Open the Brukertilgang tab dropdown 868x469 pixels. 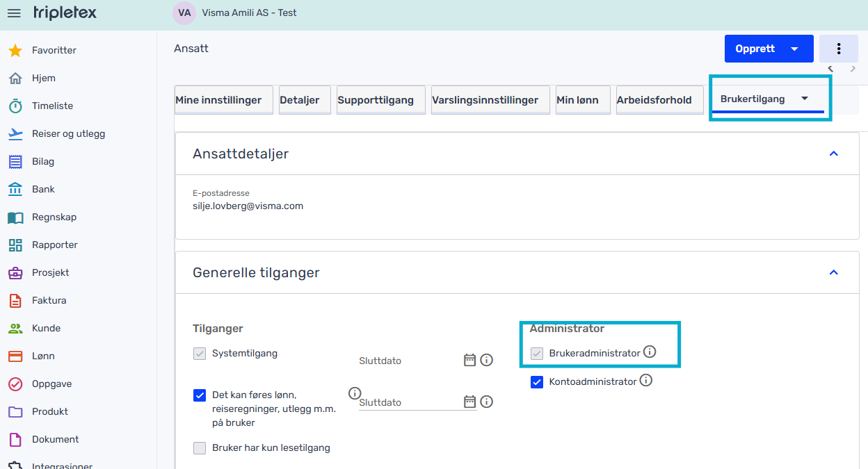click(x=805, y=99)
